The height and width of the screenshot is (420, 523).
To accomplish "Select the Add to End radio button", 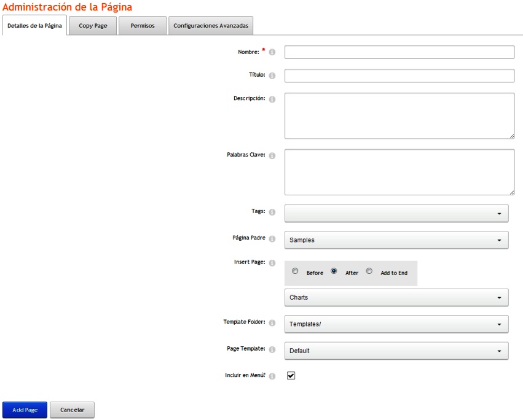I will [369, 271].
